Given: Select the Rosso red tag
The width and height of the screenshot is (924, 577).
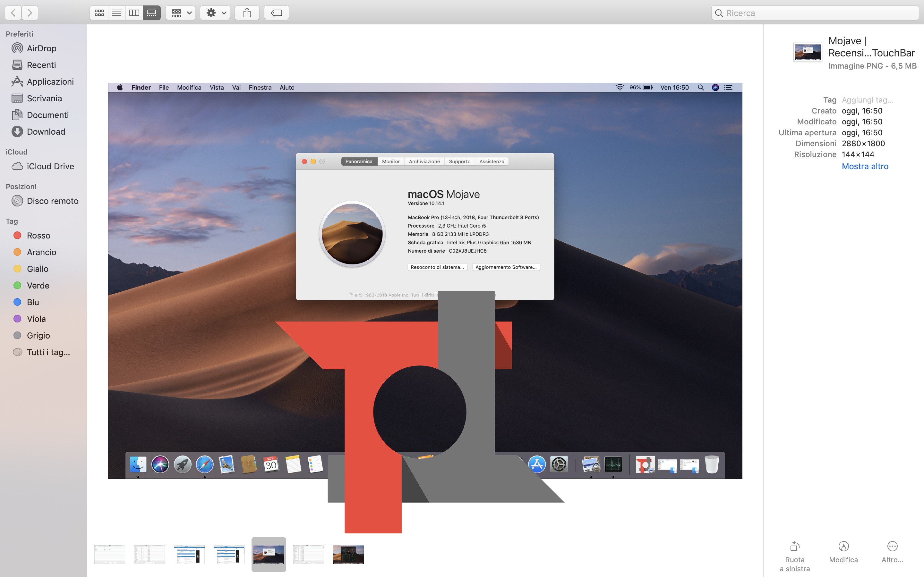Looking at the screenshot, I should coord(38,236).
